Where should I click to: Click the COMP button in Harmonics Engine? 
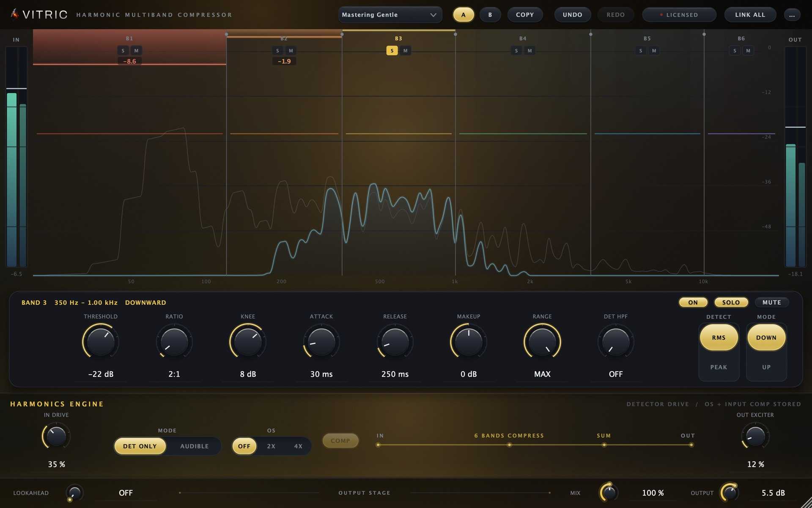340,441
